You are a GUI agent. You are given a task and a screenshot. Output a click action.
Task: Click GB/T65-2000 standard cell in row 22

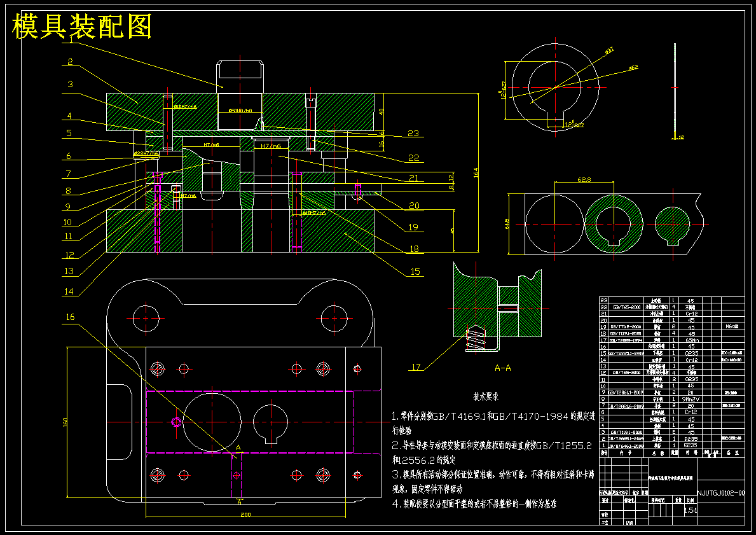point(627,307)
